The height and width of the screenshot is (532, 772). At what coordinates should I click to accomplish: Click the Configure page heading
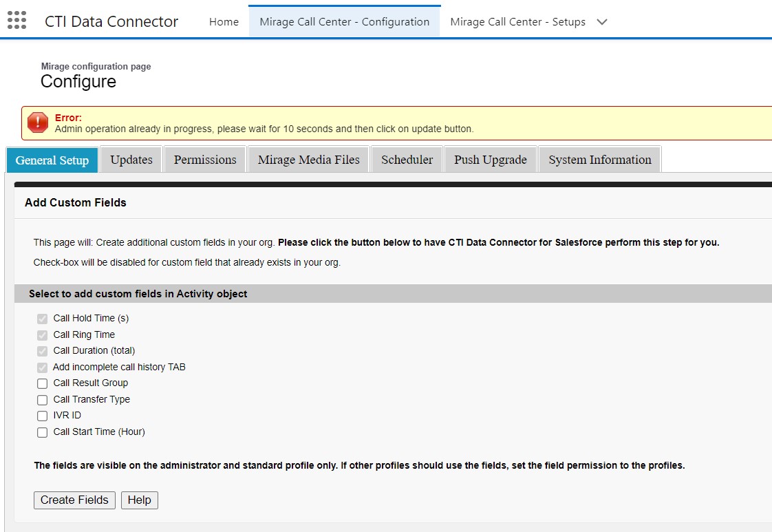point(78,81)
